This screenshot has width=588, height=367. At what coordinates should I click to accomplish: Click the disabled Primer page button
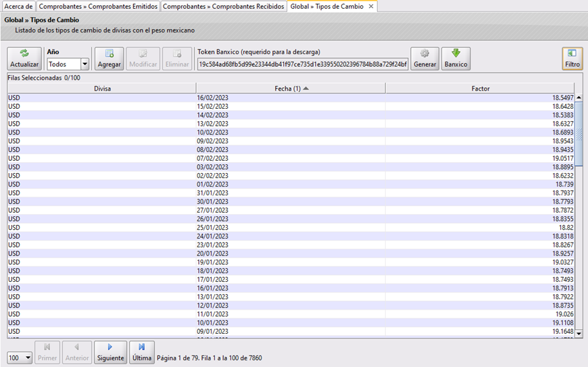47,352
